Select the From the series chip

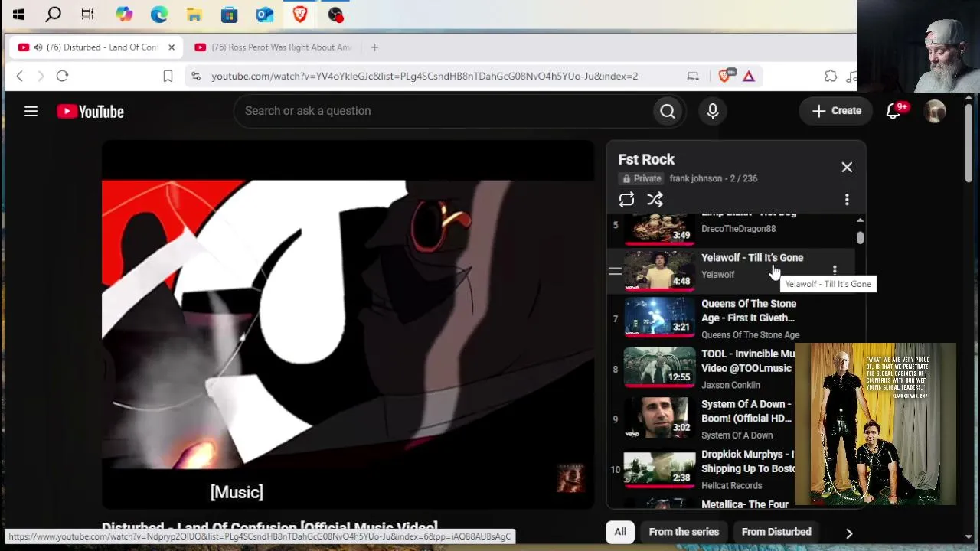[684, 532]
